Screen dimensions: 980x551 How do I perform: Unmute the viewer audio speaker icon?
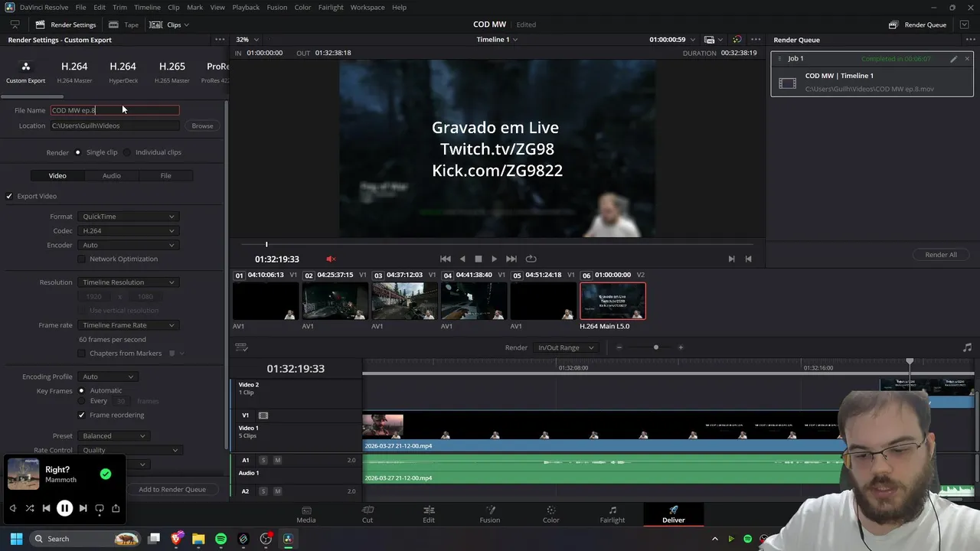coord(331,259)
